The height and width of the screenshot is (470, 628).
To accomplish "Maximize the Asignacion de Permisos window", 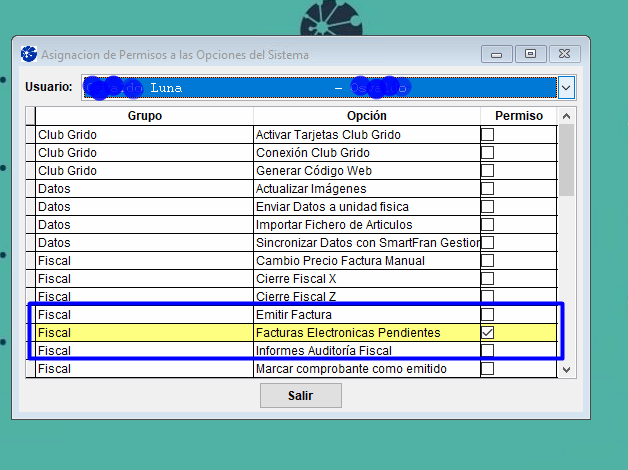I will [x=530, y=54].
